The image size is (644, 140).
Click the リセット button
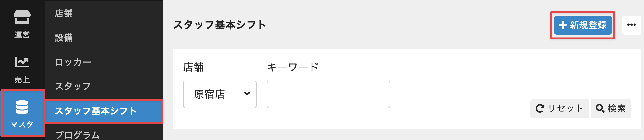(x=559, y=108)
